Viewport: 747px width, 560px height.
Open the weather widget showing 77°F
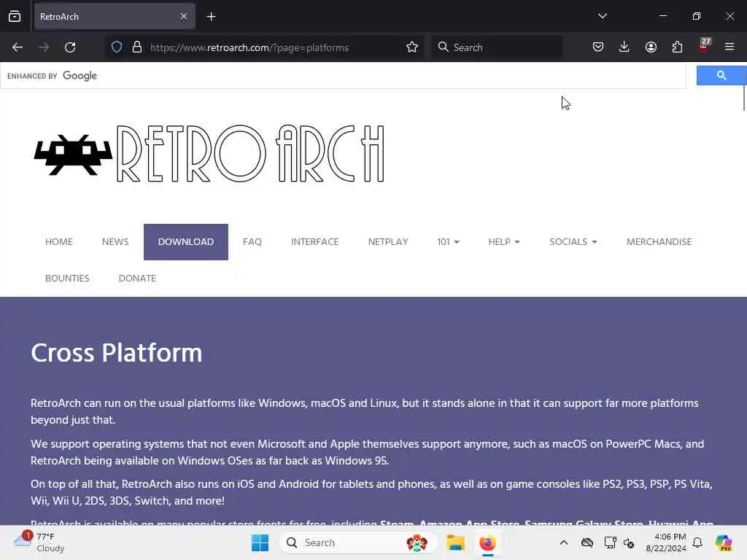pos(39,542)
